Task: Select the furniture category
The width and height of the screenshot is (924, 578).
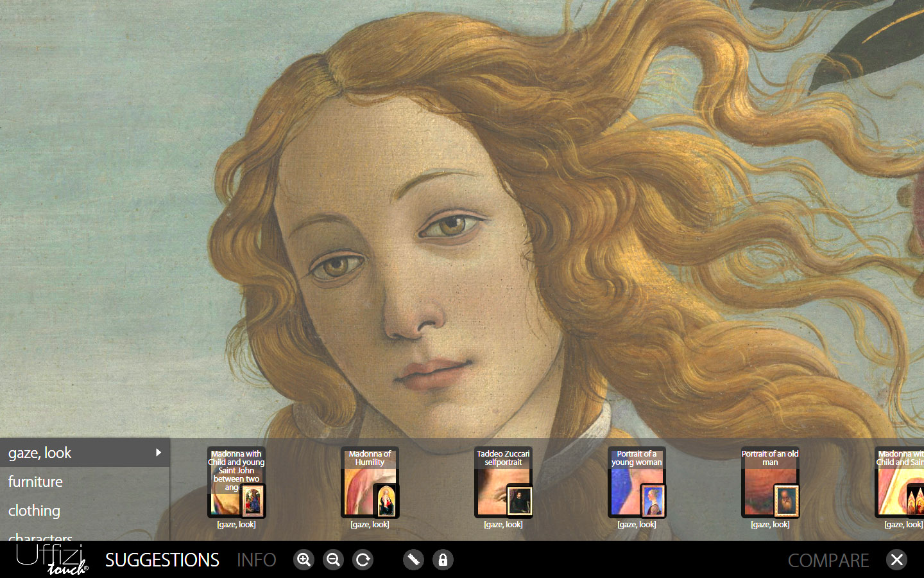Action: click(x=85, y=482)
